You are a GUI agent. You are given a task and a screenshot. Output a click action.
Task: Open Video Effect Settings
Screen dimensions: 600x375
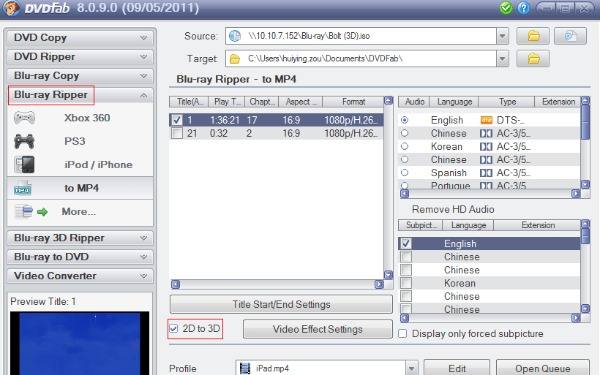318,329
